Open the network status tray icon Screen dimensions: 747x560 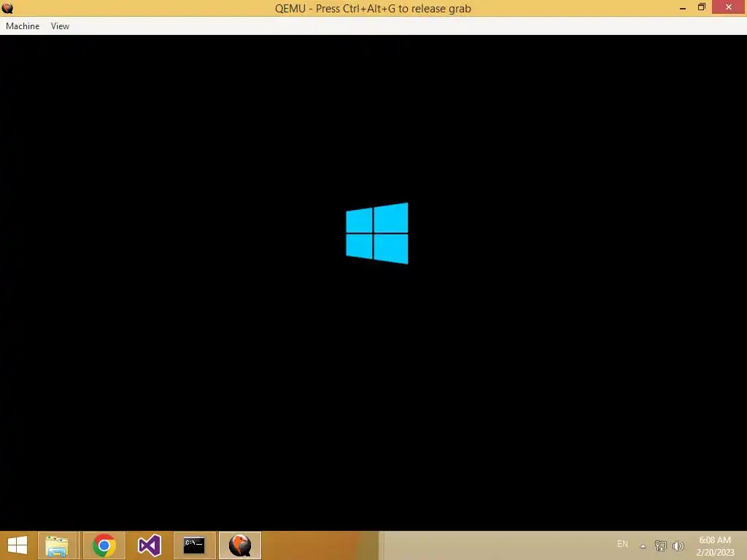(661, 545)
